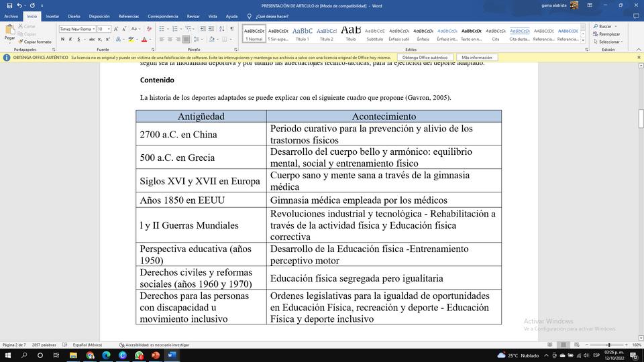Click Buscar find button
Screen dimensions: 644x362
click(602, 26)
